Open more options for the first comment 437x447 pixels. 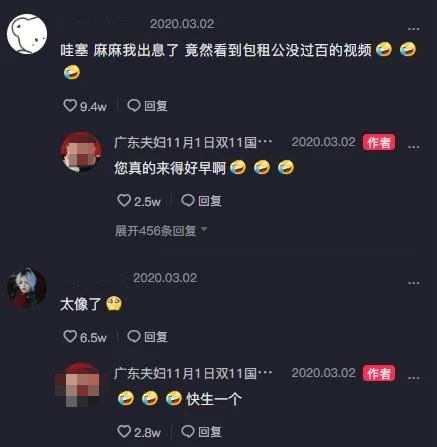(x=414, y=29)
